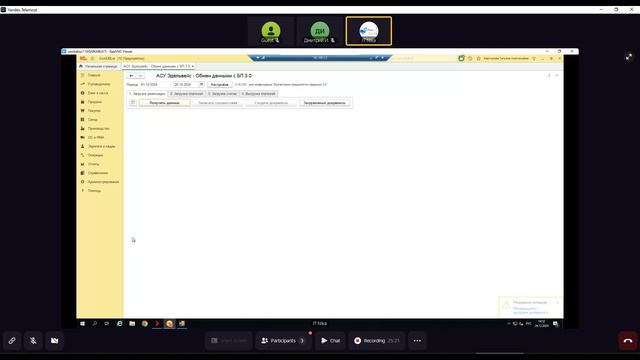Select the second tab Загрузка платежей
This screenshot has width=640, height=360.
tap(187, 94)
